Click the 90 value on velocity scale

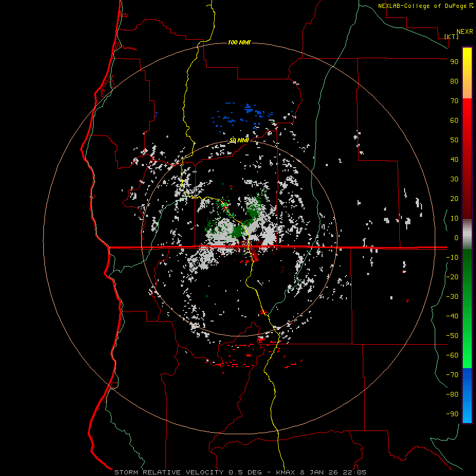[x=454, y=62]
